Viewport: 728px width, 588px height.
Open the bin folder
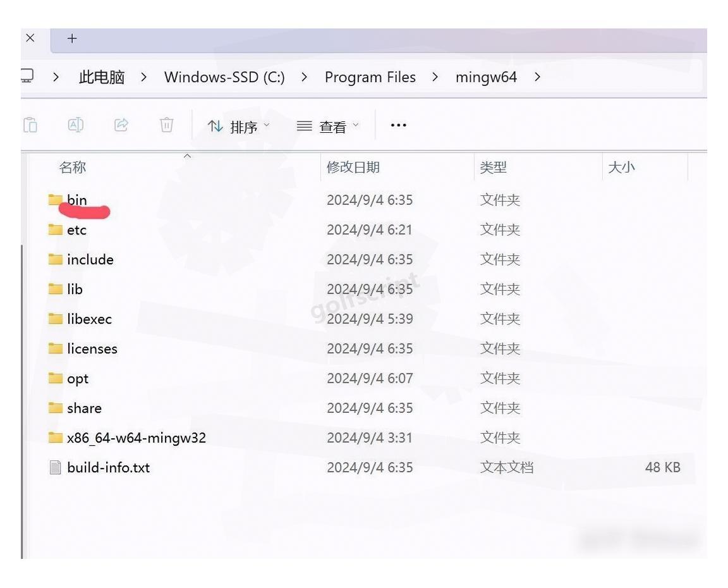[77, 200]
